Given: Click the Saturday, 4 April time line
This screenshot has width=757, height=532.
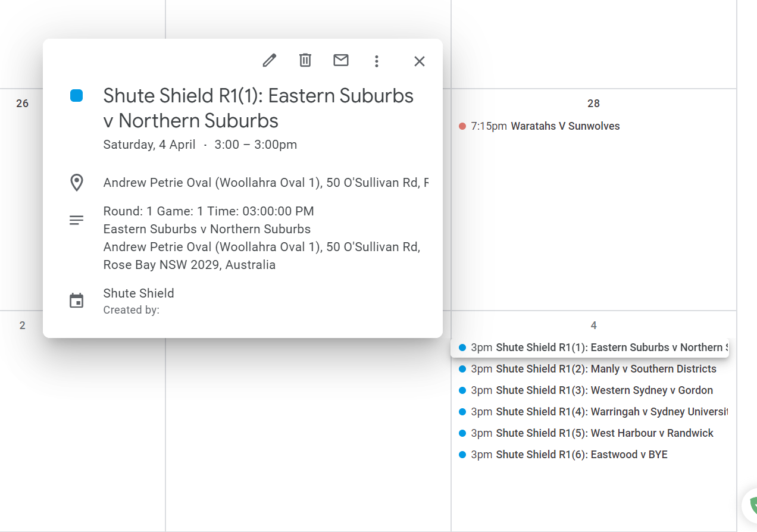Looking at the screenshot, I should pos(200,145).
